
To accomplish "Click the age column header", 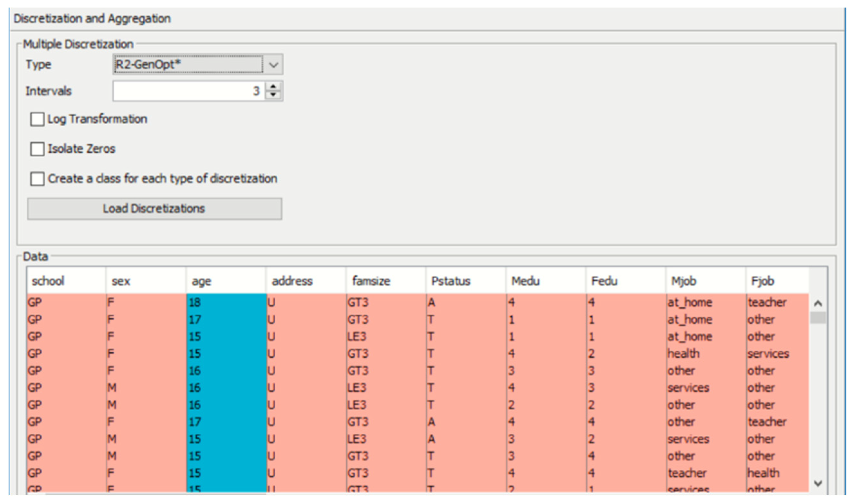I will click(225, 281).
